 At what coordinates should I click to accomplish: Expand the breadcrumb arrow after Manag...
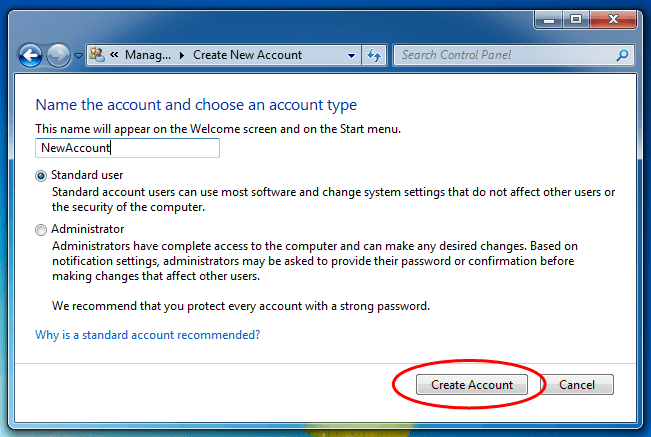[x=182, y=55]
